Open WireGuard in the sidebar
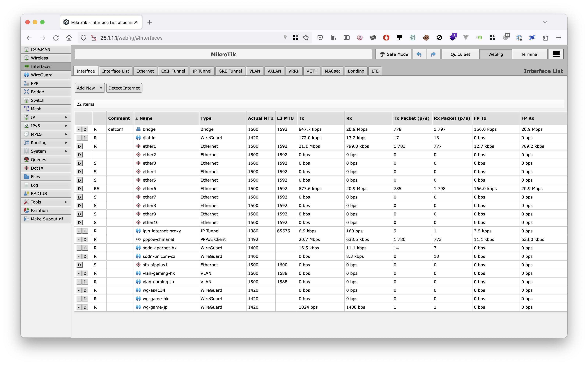The height and width of the screenshot is (365, 588). tap(41, 75)
